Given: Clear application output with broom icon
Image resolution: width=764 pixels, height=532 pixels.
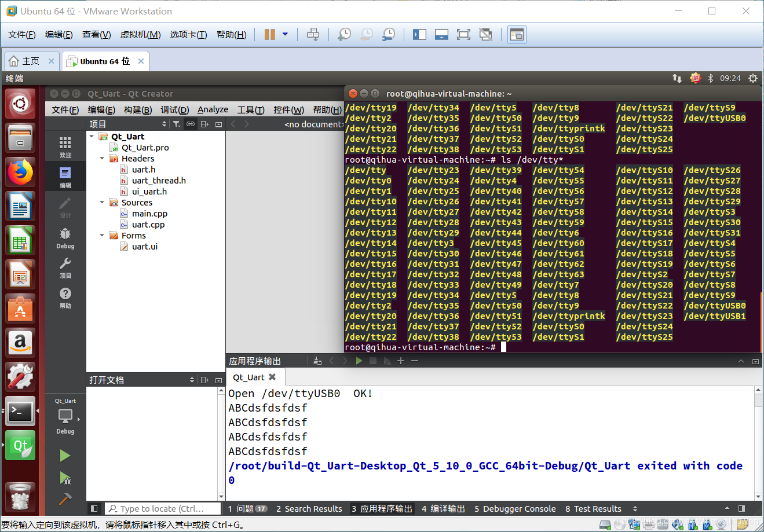Looking at the screenshot, I should click(x=317, y=361).
